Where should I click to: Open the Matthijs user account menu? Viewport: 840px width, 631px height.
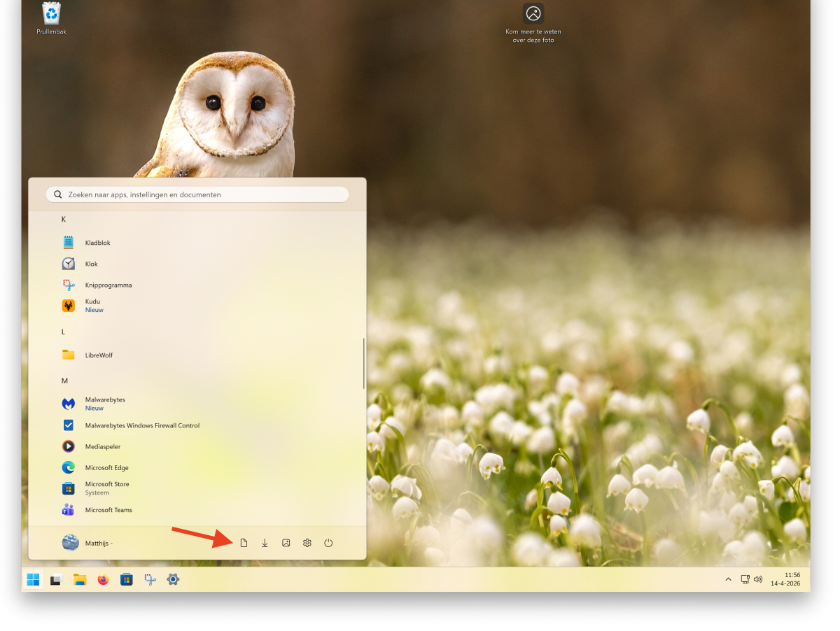87,543
